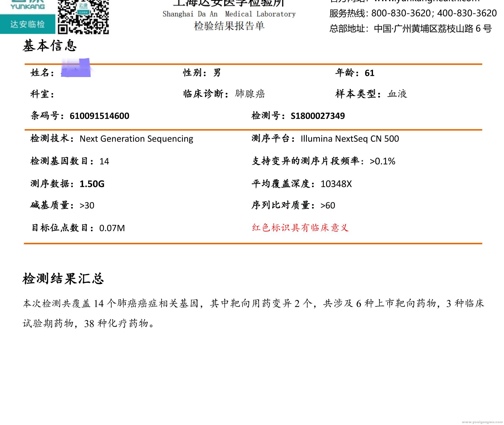Select Illumina NextSeq CN 500 platform

tap(350, 139)
